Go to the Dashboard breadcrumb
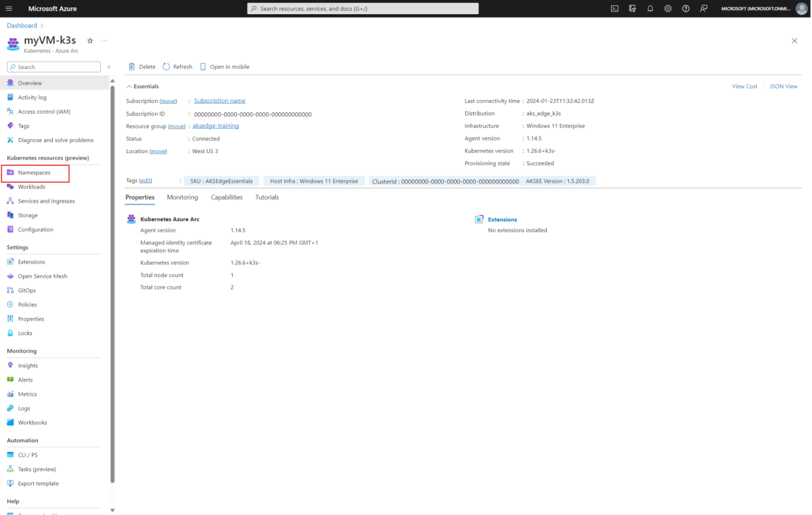Screen dimensions: 812x515 pyautogui.click(x=22, y=26)
